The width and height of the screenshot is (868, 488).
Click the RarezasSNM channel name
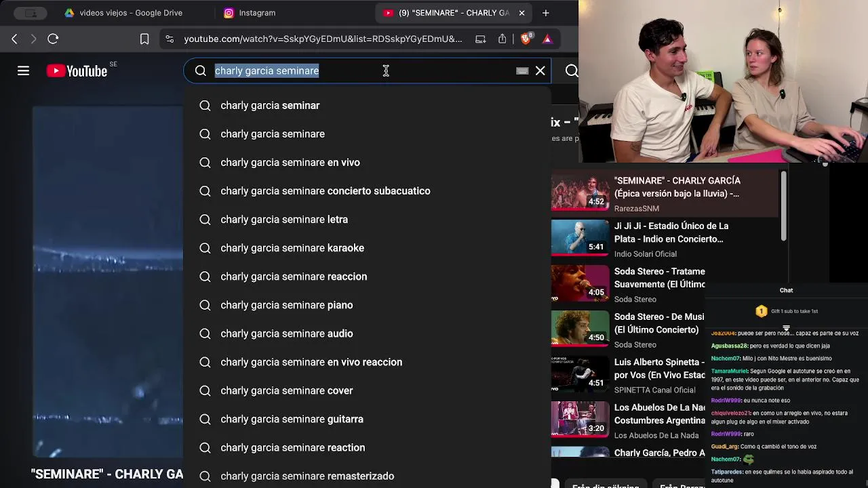(637, 209)
